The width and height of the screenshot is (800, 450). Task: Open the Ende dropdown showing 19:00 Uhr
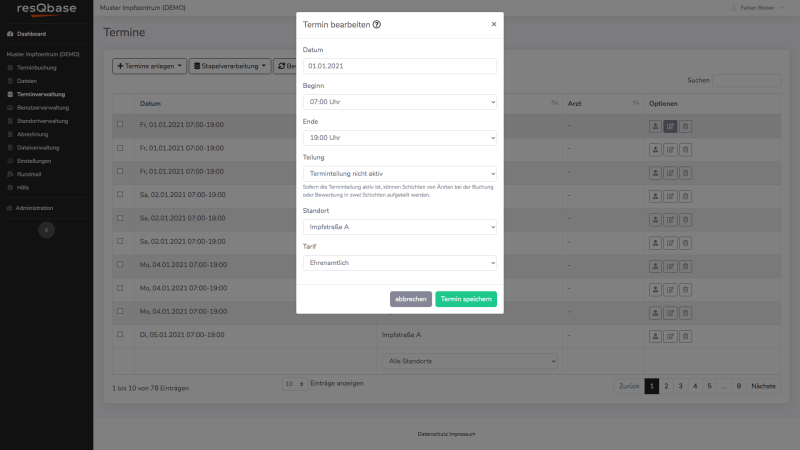click(399, 138)
